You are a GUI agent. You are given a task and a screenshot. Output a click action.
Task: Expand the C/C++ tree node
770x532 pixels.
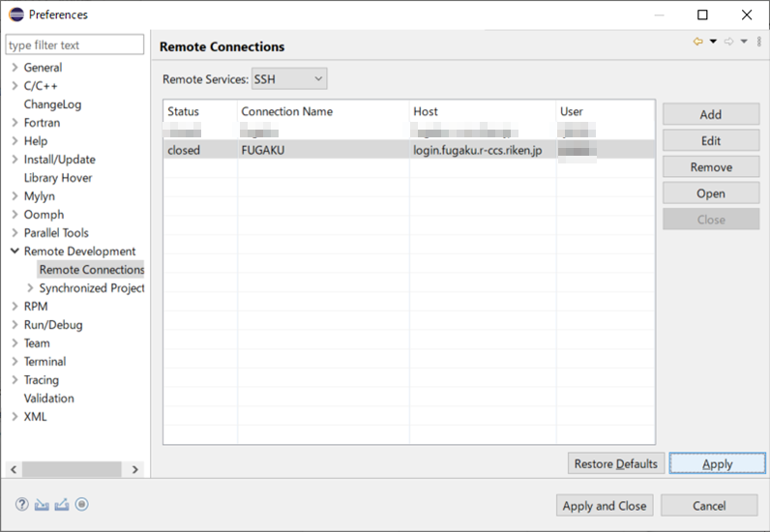tap(14, 86)
